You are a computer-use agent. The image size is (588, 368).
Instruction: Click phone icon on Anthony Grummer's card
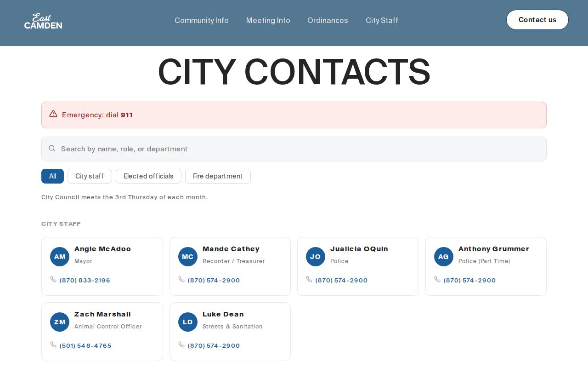pos(437,279)
